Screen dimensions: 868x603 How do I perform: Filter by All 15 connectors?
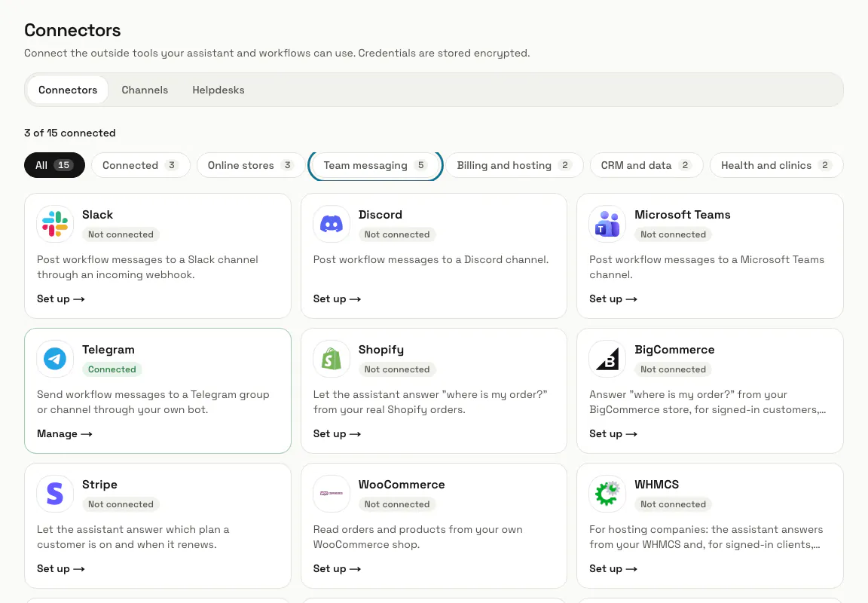pyautogui.click(x=54, y=165)
